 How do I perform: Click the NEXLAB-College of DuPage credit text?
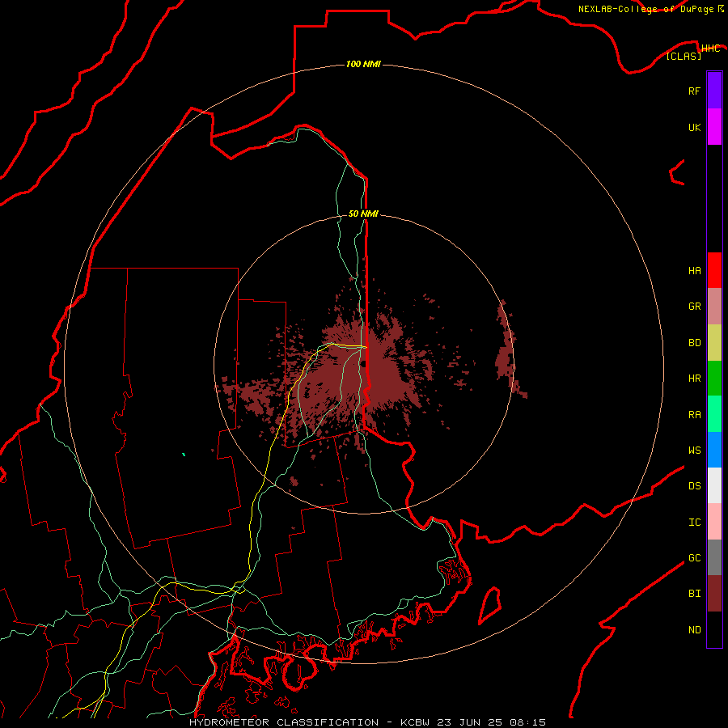click(x=645, y=9)
